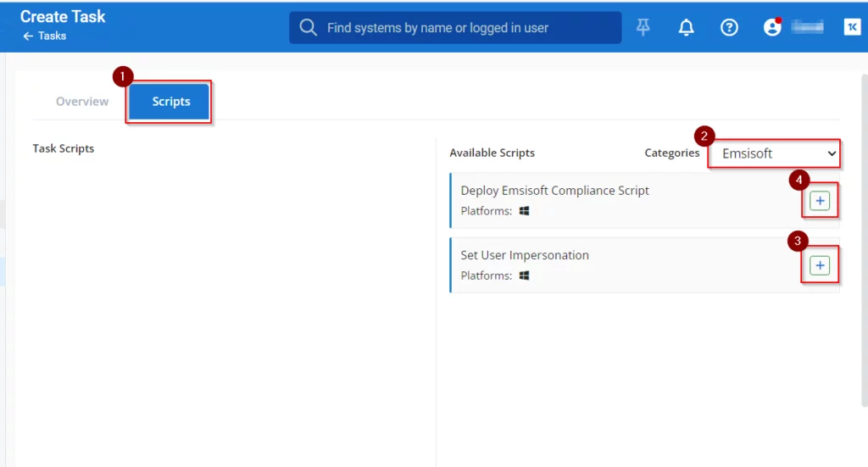This screenshot has height=467, width=868.
Task: Add the Deploy Emsisoft Compliance Script
Action: (820, 201)
